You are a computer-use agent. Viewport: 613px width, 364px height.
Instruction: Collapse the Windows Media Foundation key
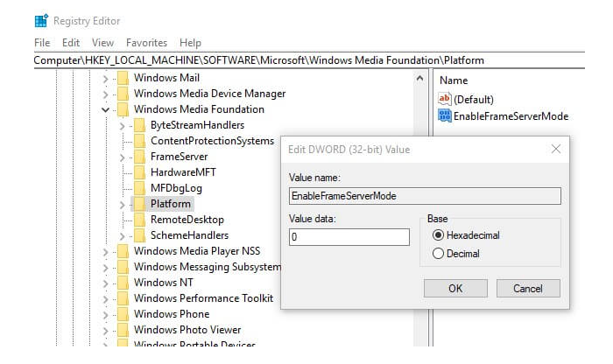(105, 110)
